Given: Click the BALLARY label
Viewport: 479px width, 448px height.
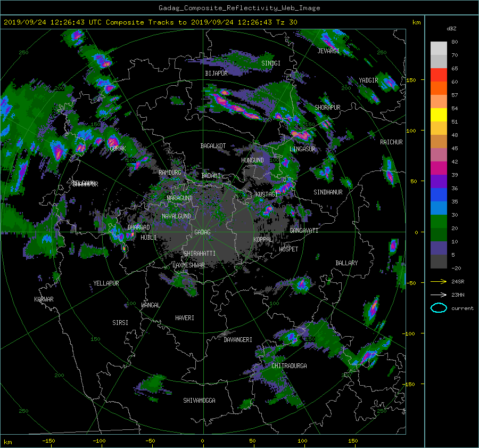Looking at the screenshot, I should (x=346, y=263).
